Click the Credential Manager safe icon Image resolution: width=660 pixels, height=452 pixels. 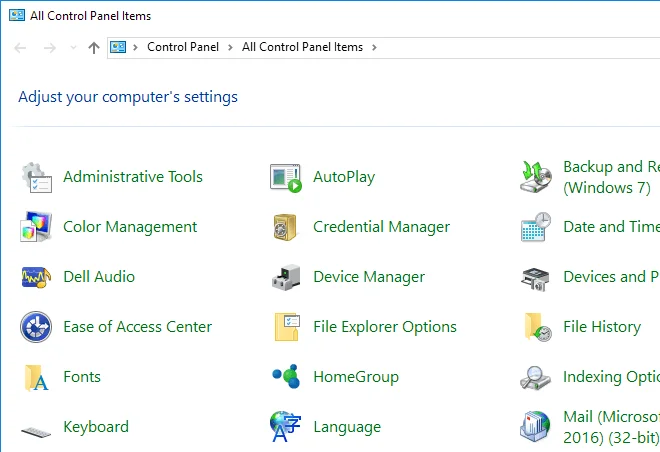(286, 227)
